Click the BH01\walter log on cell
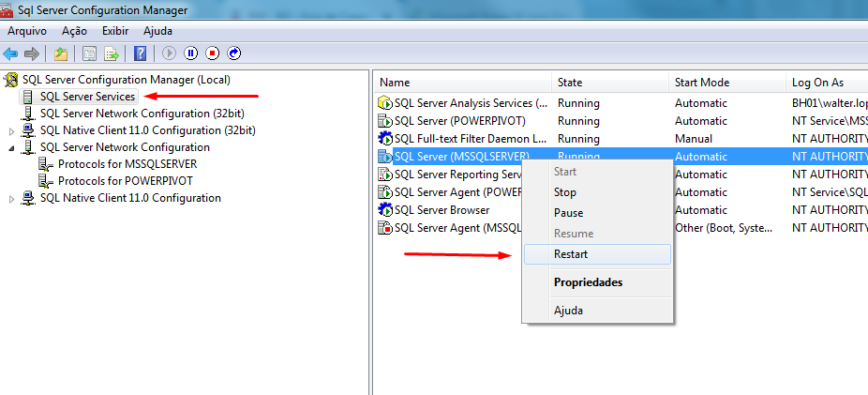The width and height of the screenshot is (868, 395). [x=830, y=103]
